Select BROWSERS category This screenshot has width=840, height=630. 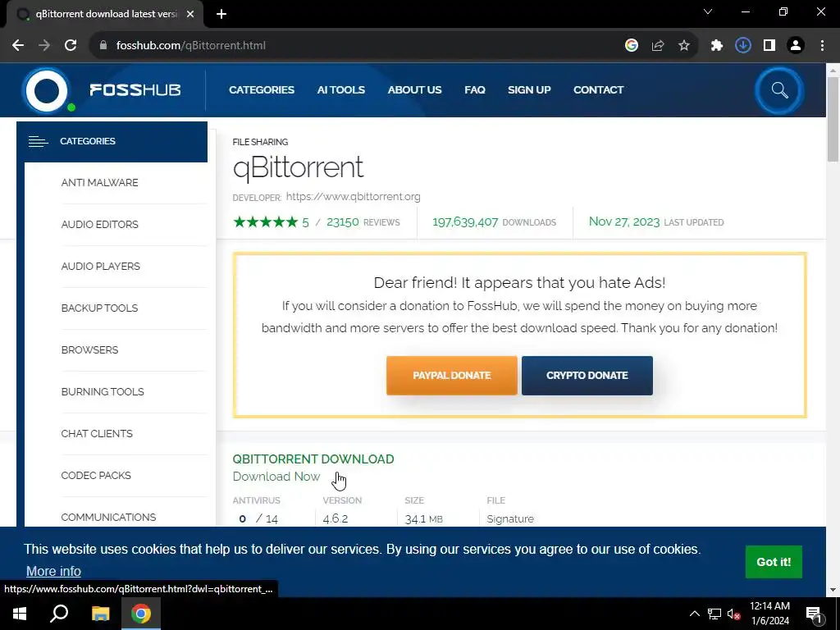click(x=89, y=349)
